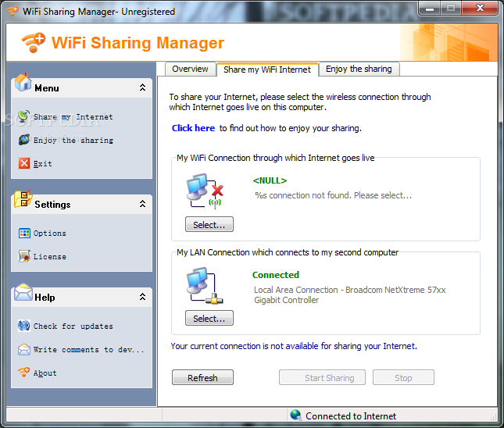Click the globe icon in status bar

click(x=295, y=416)
